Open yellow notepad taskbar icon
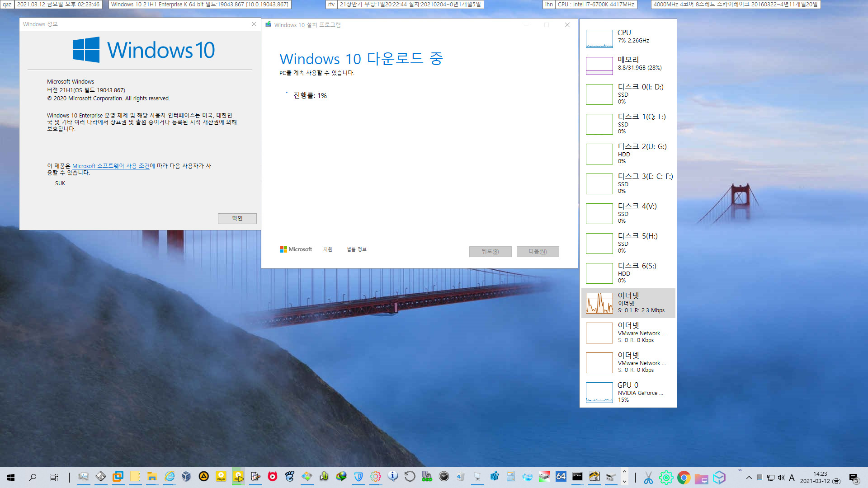The height and width of the screenshot is (488, 868). 135,477
